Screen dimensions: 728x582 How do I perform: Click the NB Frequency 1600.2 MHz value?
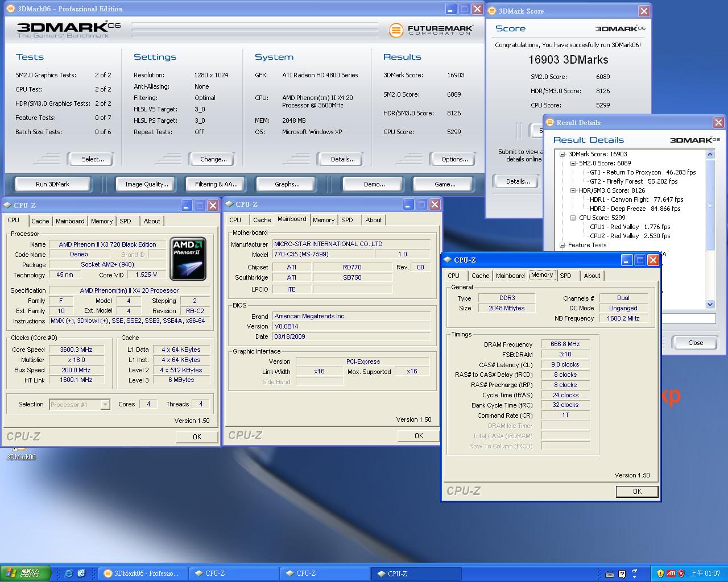coord(623,318)
